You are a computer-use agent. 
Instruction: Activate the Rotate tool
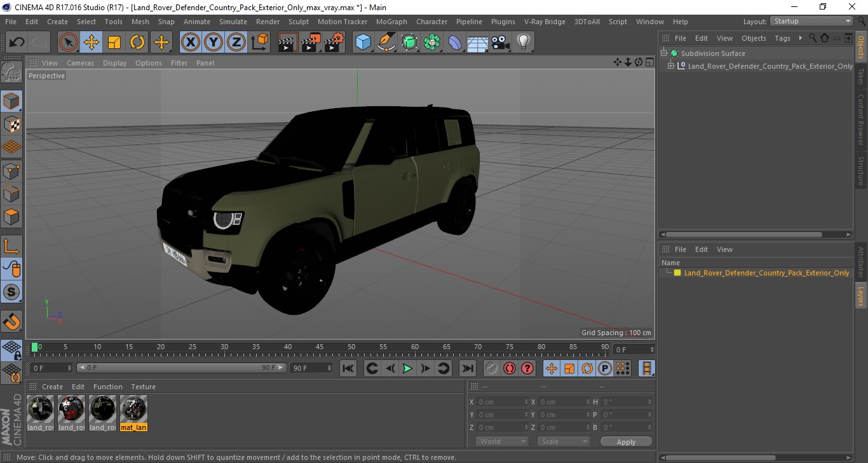coord(137,43)
